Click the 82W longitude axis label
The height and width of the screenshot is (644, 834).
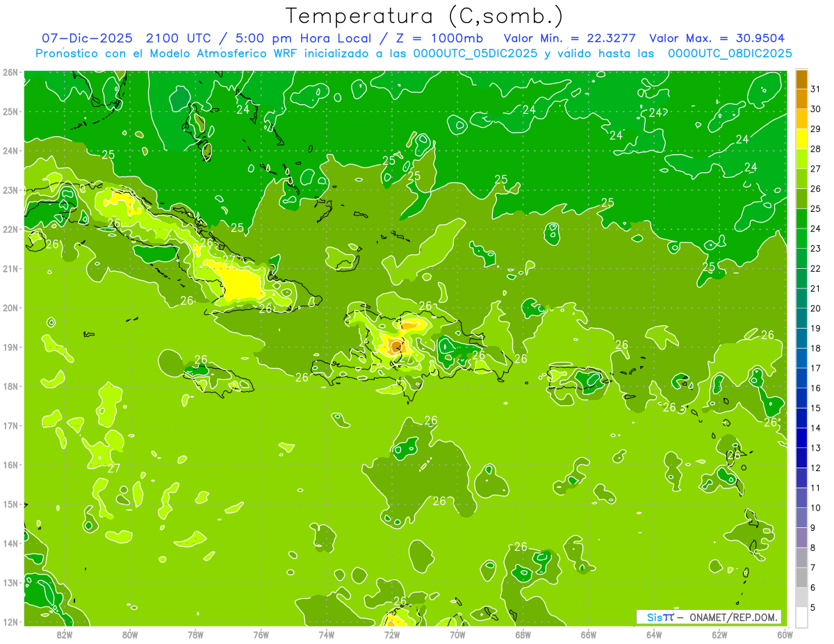click(x=64, y=634)
